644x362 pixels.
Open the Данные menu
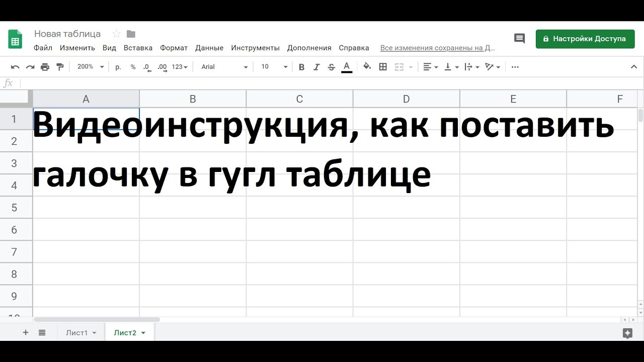[x=209, y=48]
